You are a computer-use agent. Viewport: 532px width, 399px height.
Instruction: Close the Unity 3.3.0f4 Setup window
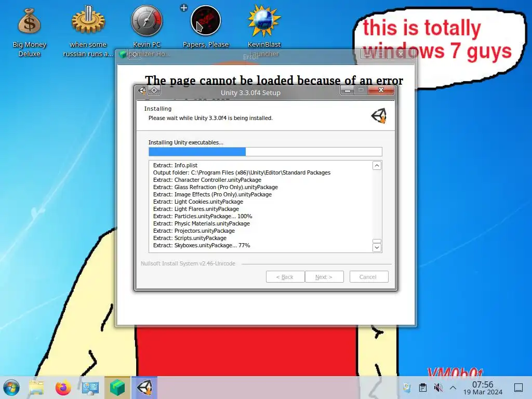[381, 90]
